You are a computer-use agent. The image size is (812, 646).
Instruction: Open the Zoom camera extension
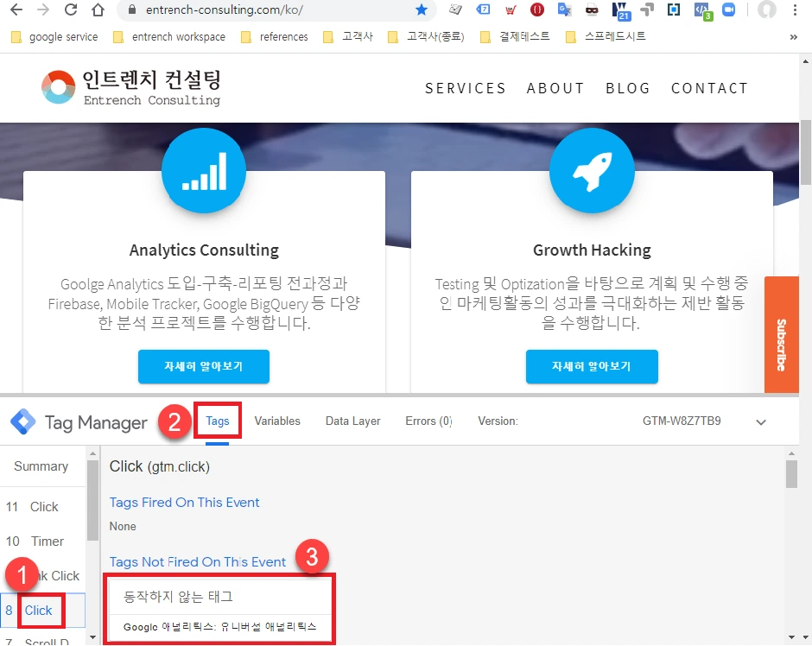click(x=728, y=9)
